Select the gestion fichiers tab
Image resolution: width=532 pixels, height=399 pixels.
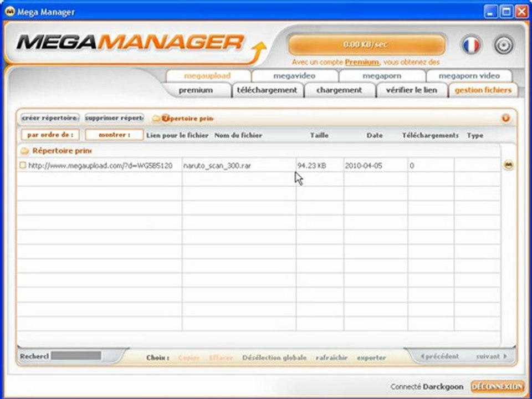pyautogui.click(x=483, y=90)
